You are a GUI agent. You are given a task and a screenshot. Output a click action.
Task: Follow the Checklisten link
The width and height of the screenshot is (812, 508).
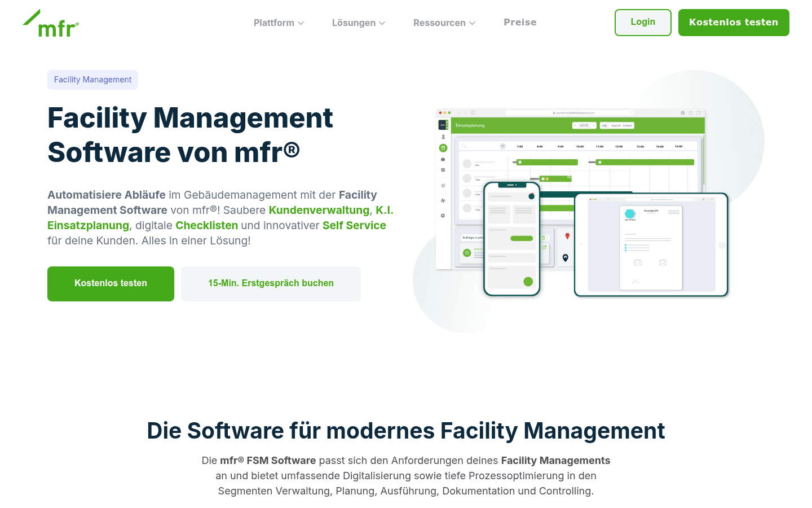pyautogui.click(x=206, y=225)
